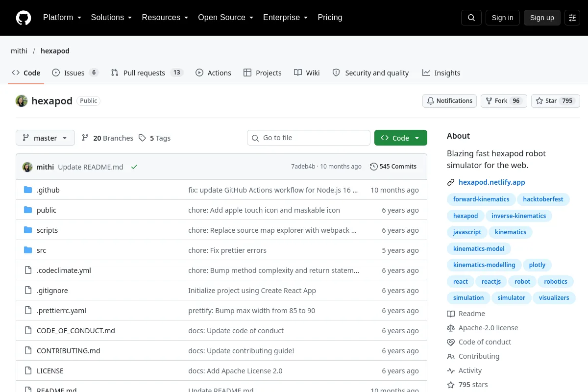Click the license scale icon
This screenshot has width=588, height=392.
click(451, 328)
